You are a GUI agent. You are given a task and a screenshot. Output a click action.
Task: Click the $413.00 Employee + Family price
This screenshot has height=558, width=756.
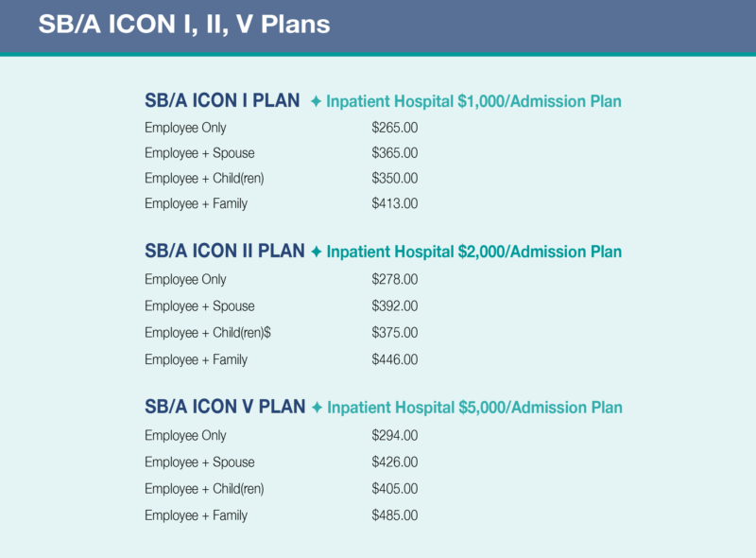(395, 203)
